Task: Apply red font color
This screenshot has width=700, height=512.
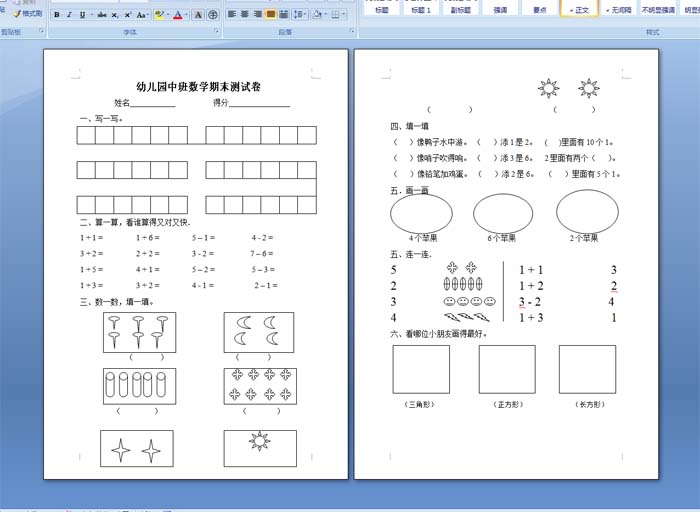Action: click(178, 15)
